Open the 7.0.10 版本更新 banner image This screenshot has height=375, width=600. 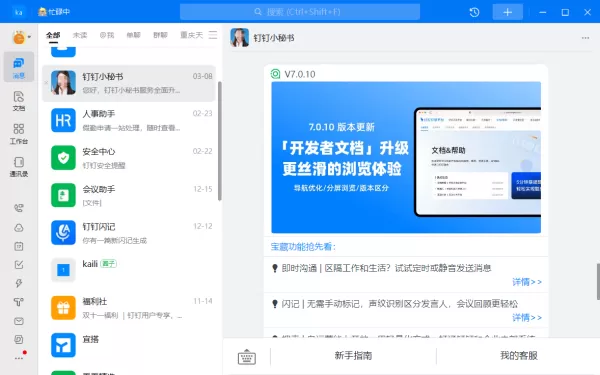click(406, 157)
